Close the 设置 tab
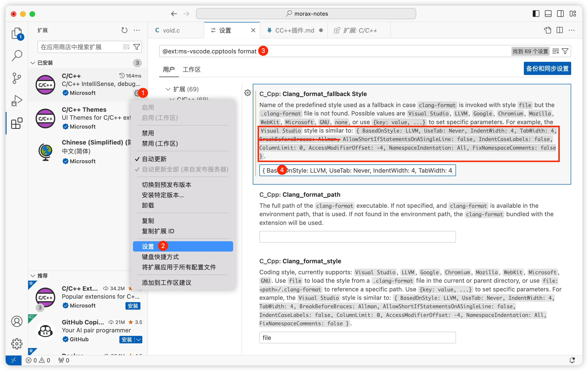The height and width of the screenshot is (371, 588). (x=253, y=30)
